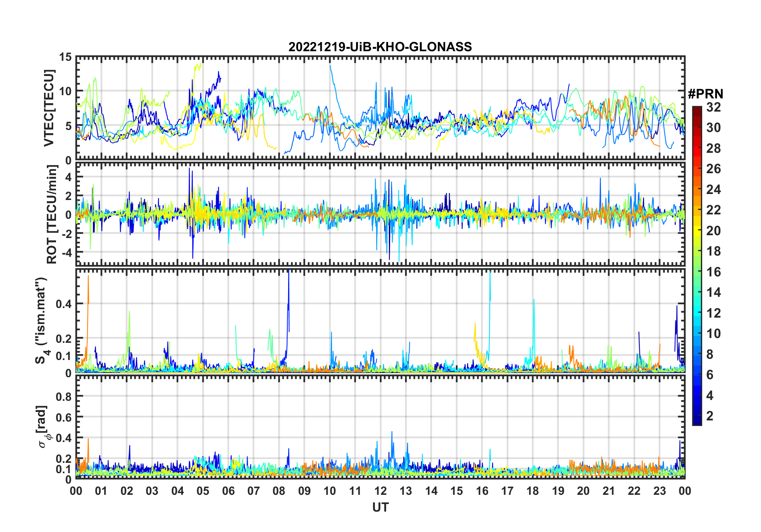Click colorbar tick label 32
The image size is (761, 532).
tap(713, 107)
